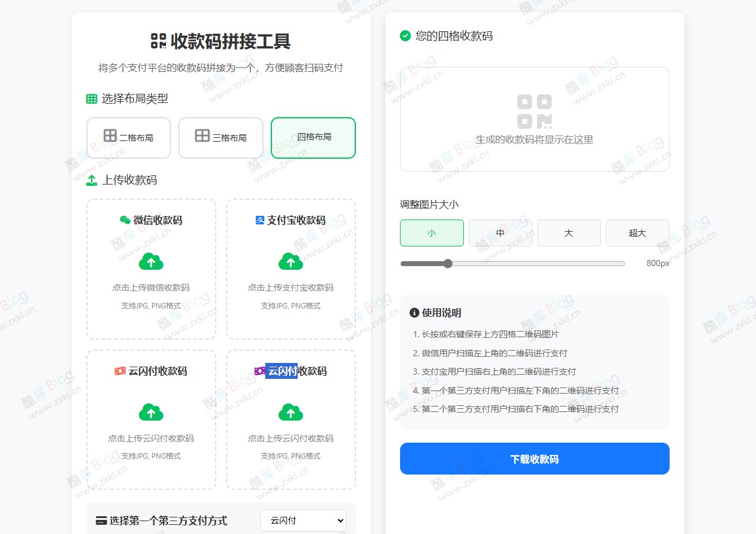Click the blue Alipay logo icon
This screenshot has width=756, height=534.
click(260, 221)
